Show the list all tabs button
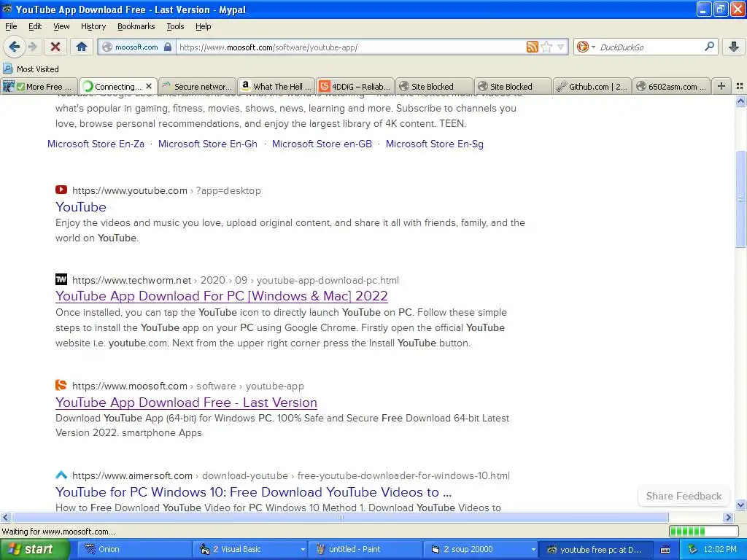The width and height of the screenshot is (747, 560). 740,86
